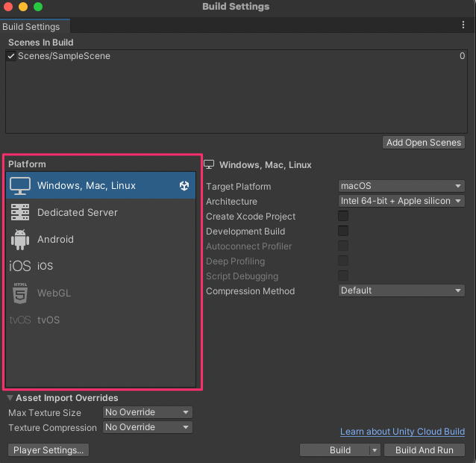Maximize the window with the green button

point(38,7)
